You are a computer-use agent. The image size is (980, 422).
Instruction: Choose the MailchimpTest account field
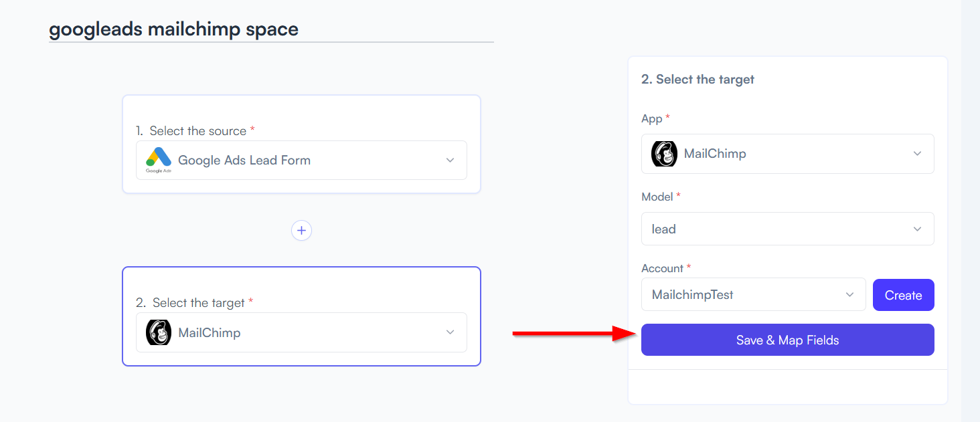tap(753, 295)
